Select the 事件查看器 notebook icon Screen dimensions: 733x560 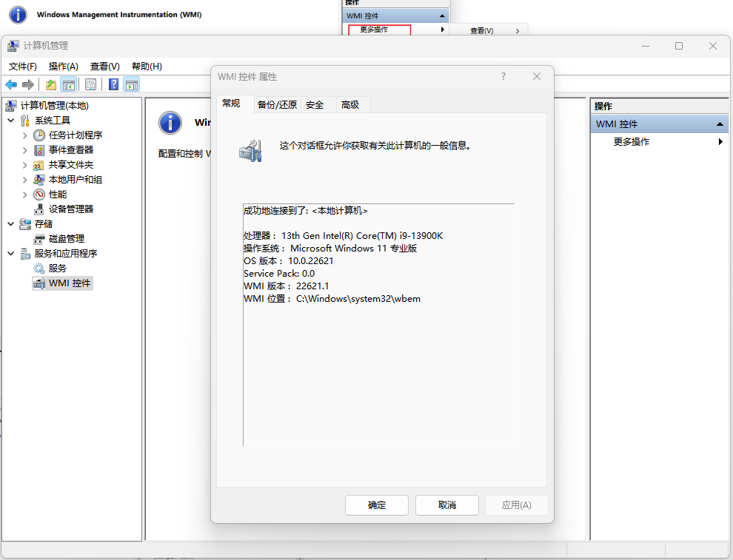39,150
